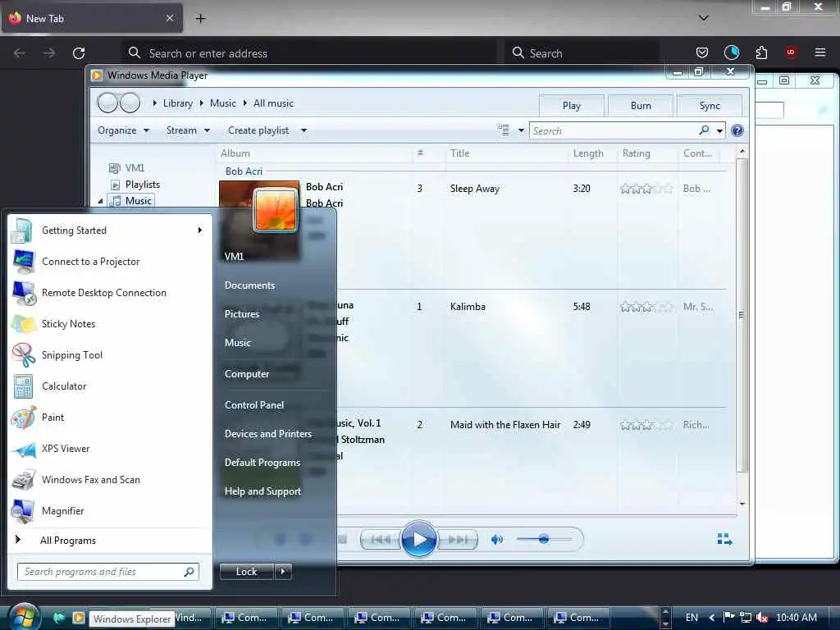
Task: Open shutdown options arrow beside Lock
Action: click(x=283, y=572)
